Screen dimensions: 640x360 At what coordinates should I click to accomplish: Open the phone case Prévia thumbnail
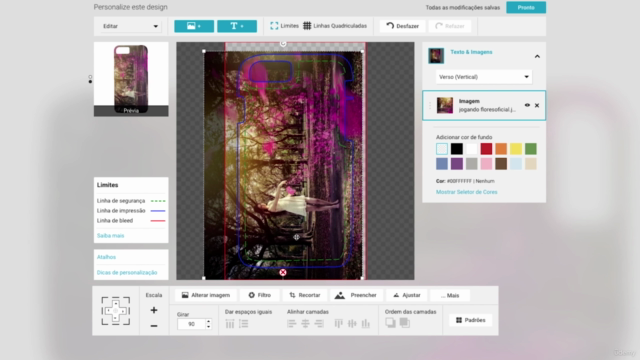pos(131,79)
